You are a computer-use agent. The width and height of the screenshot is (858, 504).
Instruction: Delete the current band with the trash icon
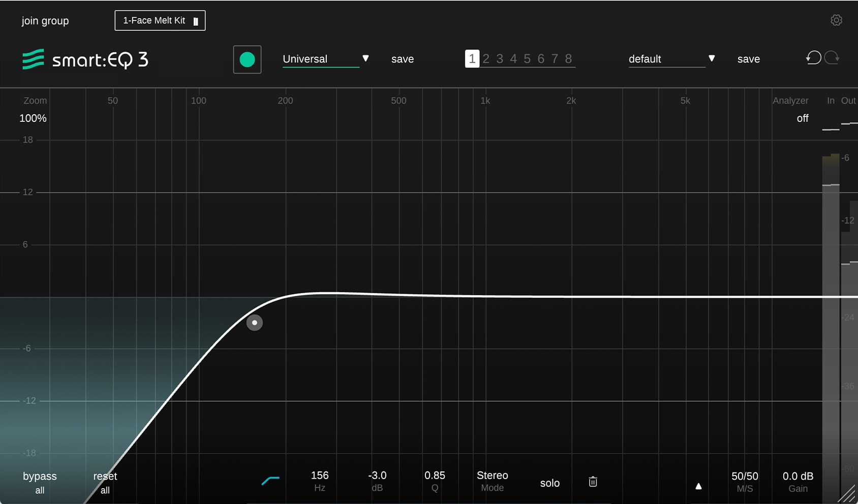pyautogui.click(x=592, y=482)
